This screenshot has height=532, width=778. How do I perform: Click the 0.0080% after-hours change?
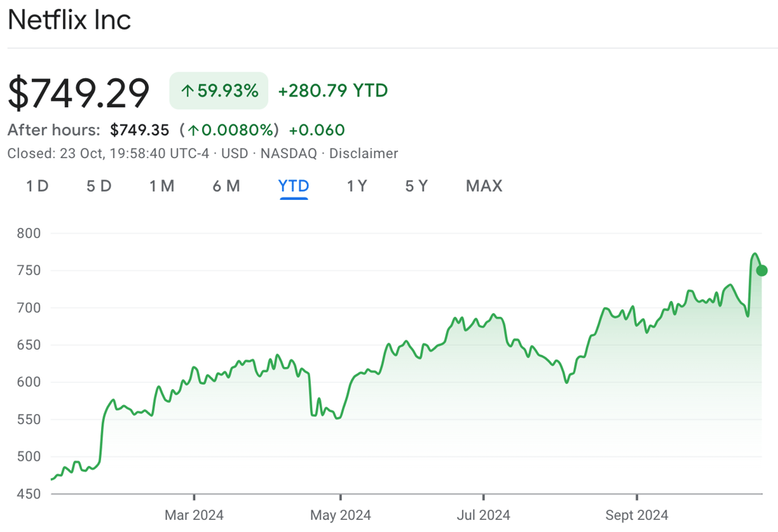tap(229, 130)
